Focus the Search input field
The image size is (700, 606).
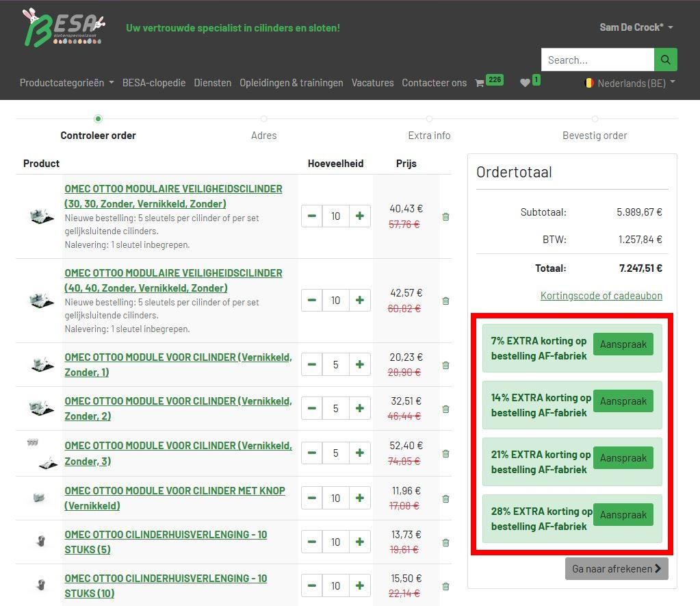[x=597, y=60]
